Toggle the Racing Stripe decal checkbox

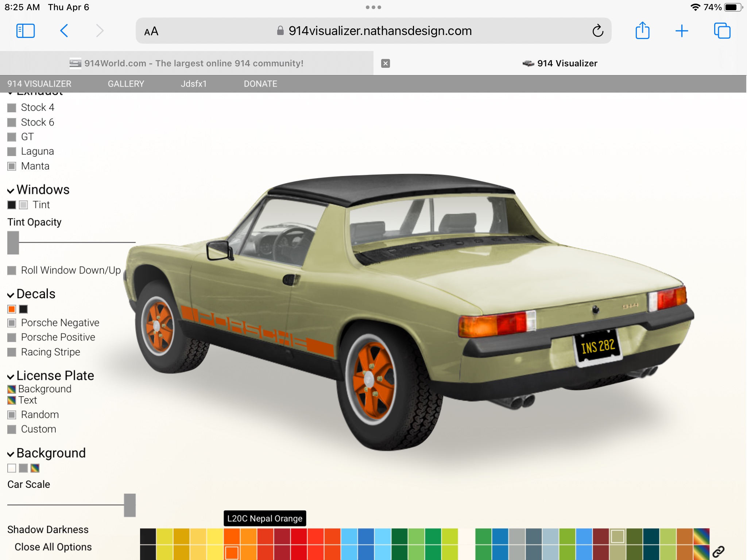click(12, 352)
